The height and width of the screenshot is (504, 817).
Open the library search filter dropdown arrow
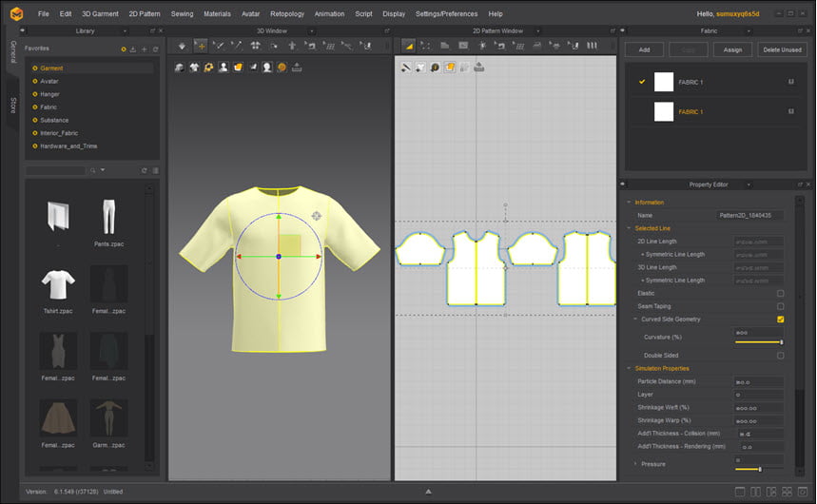tap(103, 170)
